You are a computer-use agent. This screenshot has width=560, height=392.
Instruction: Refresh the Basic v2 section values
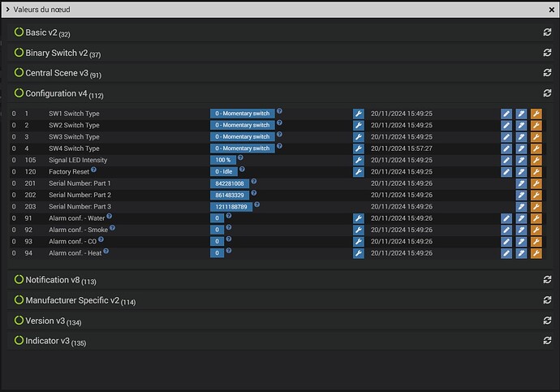tap(547, 32)
